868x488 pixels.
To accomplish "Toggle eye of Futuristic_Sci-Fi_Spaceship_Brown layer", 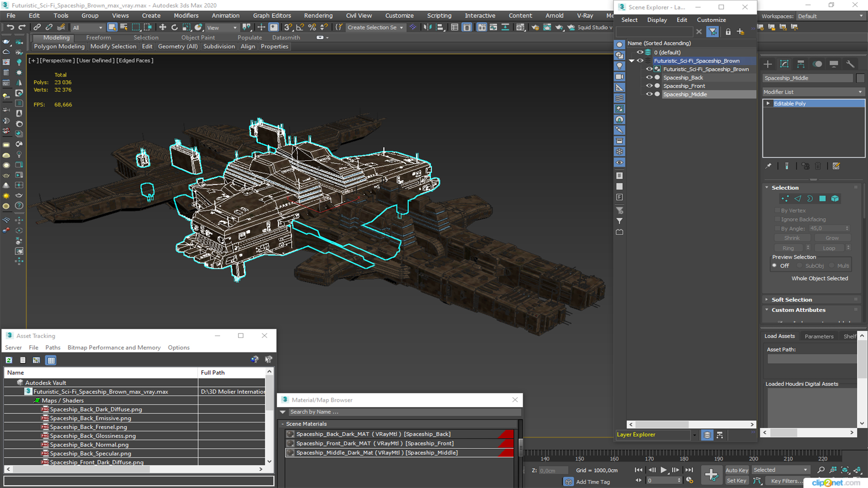I will (x=640, y=61).
